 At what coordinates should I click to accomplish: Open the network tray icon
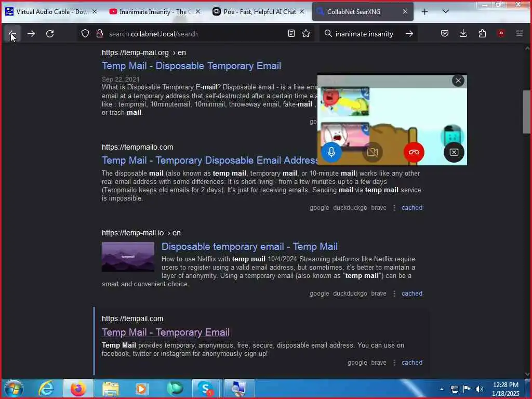coord(454,389)
